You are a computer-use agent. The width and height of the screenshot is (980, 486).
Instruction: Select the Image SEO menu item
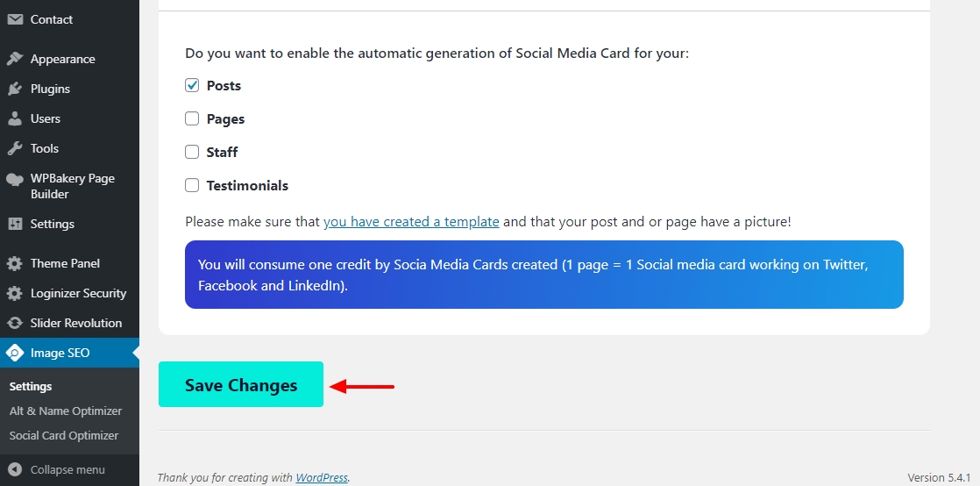[x=69, y=353]
